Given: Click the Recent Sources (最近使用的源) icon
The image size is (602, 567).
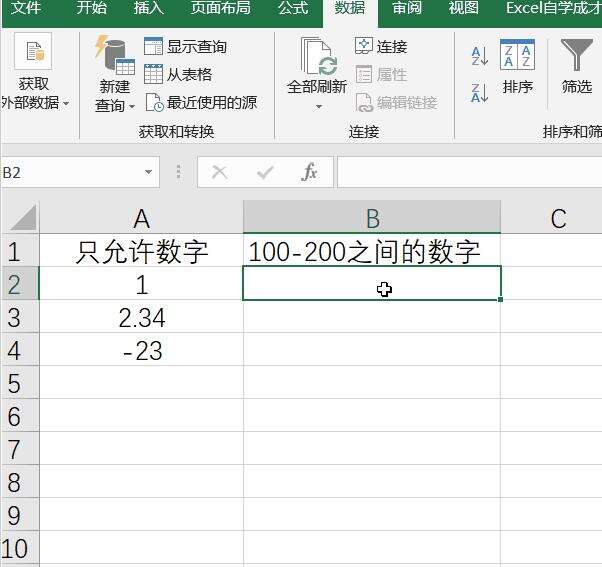Looking at the screenshot, I should pyautogui.click(x=155, y=102).
